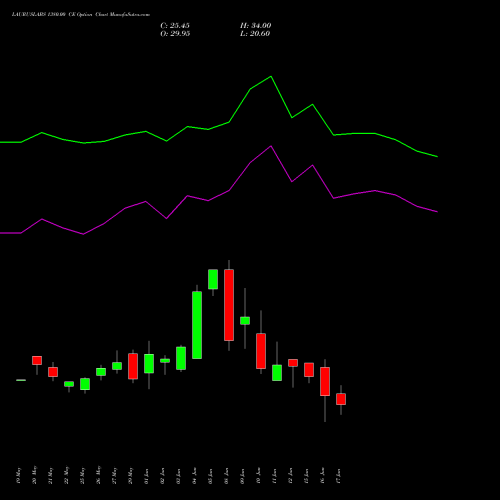
Task: Select the 19 May date label
Action: (x=18, y=476)
